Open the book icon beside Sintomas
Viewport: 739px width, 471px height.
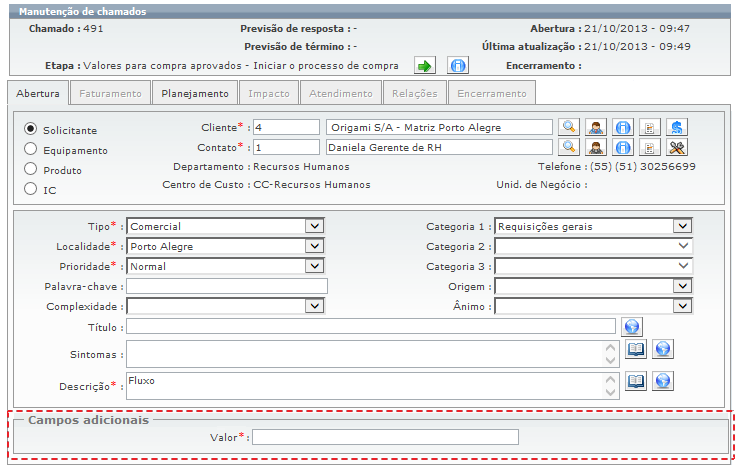click(636, 349)
